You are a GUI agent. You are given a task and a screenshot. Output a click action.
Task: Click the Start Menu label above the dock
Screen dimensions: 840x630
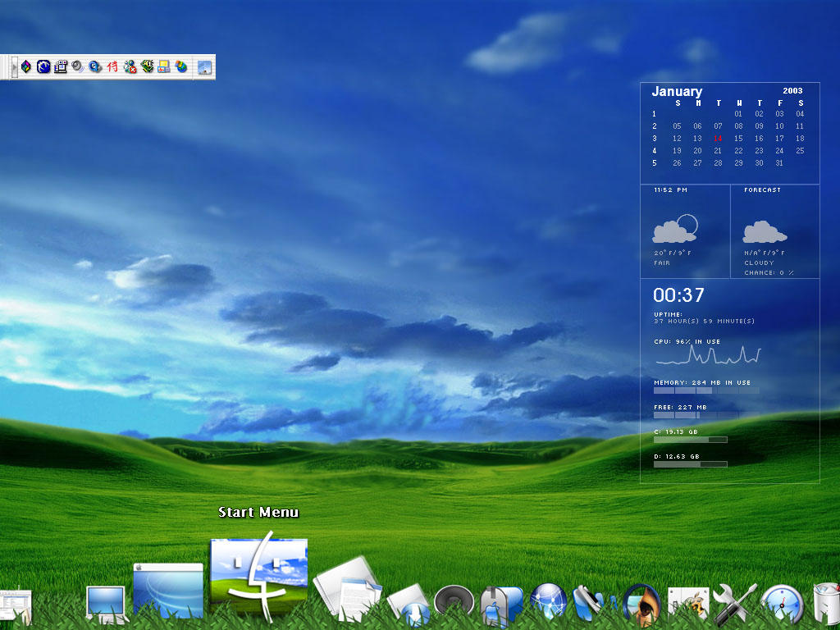(258, 513)
